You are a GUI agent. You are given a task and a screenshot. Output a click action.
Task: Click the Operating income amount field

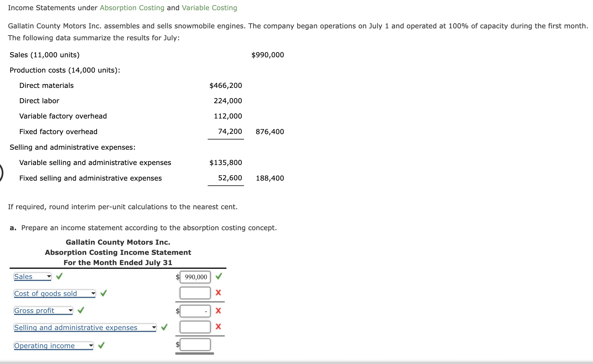pyautogui.click(x=195, y=344)
